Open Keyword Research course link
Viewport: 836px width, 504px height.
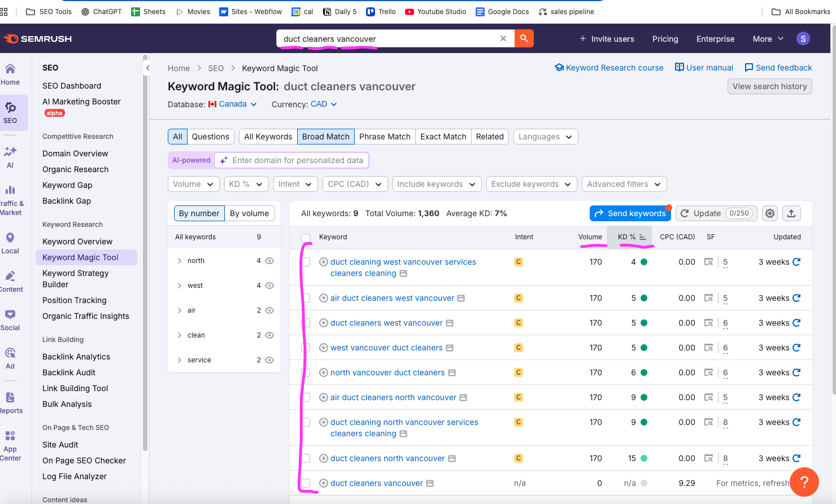(x=609, y=68)
